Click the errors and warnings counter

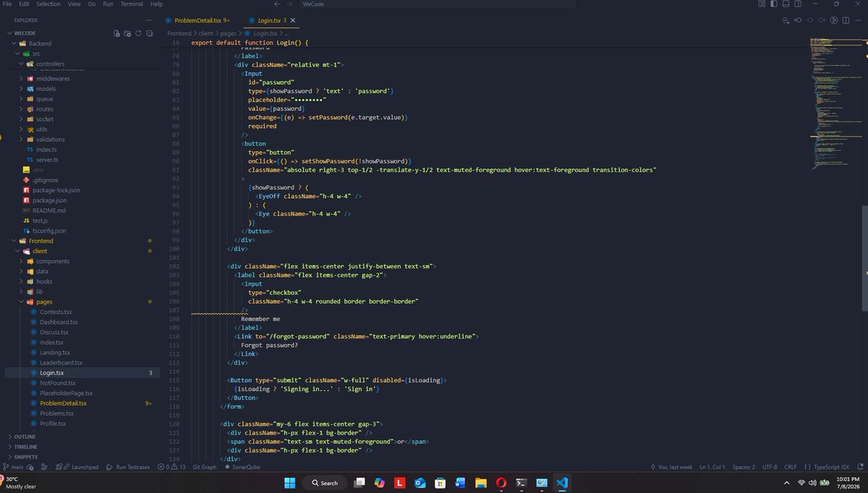(x=171, y=467)
